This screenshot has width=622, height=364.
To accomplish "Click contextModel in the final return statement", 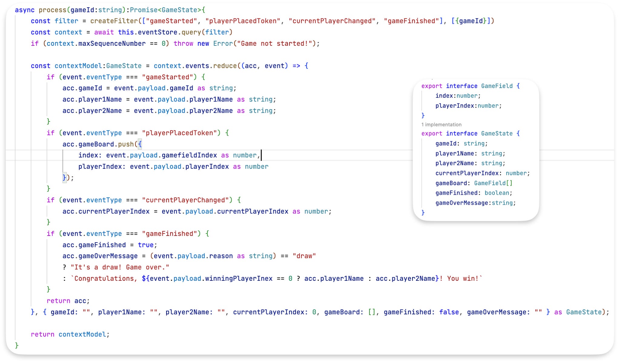I will coord(82,334).
